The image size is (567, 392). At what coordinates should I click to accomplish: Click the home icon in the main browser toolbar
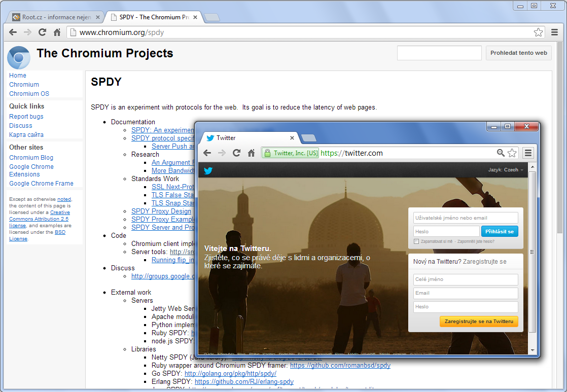coord(57,31)
